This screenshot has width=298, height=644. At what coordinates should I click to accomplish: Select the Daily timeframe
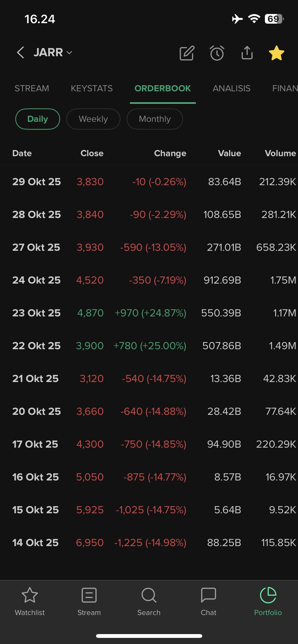[x=38, y=119]
